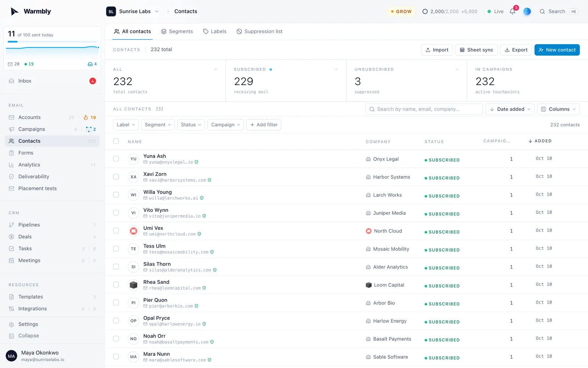Switch to the Labels tab
588x368 pixels.
215,32
